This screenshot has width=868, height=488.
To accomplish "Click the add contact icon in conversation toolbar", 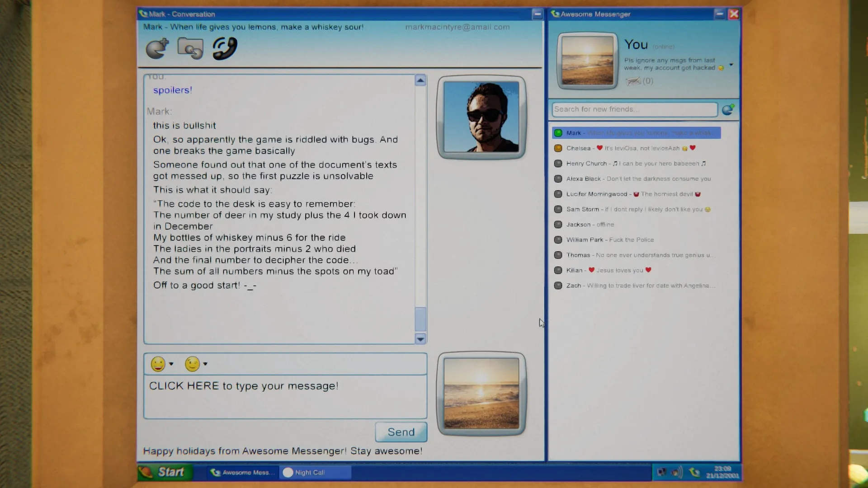I will pos(157,48).
